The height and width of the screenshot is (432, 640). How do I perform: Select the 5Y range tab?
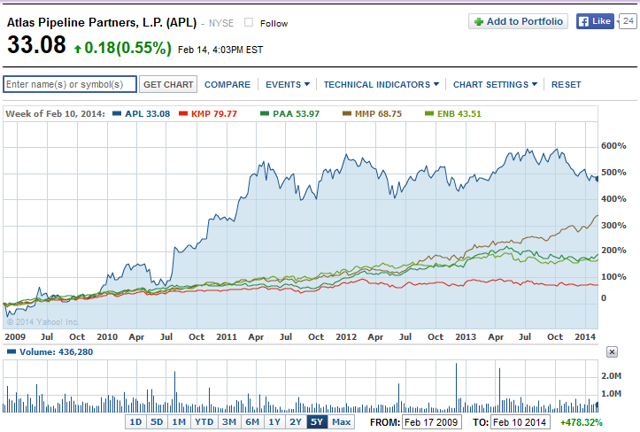(x=317, y=422)
